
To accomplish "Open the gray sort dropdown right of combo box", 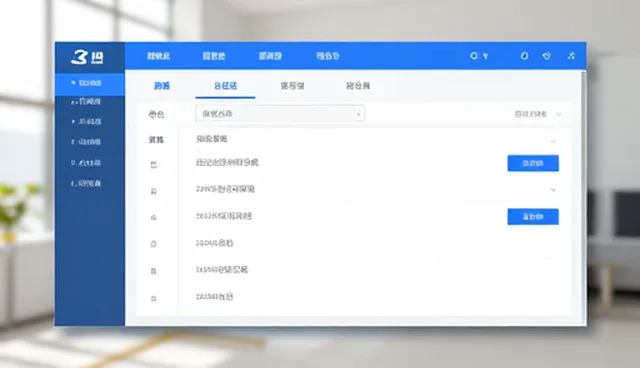I will coord(538,114).
